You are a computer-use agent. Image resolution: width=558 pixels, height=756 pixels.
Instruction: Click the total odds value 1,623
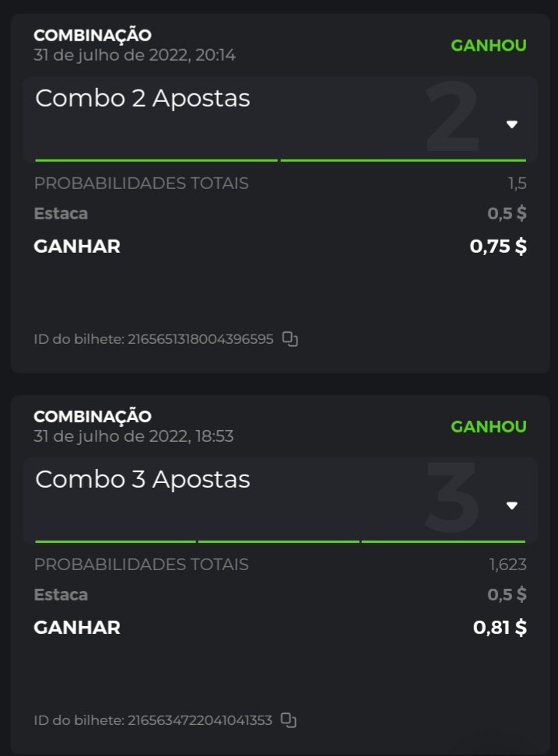tap(507, 565)
